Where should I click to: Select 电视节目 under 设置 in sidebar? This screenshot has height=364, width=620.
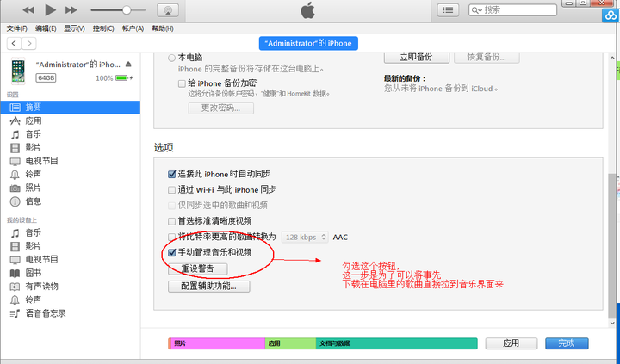[x=71, y=161]
